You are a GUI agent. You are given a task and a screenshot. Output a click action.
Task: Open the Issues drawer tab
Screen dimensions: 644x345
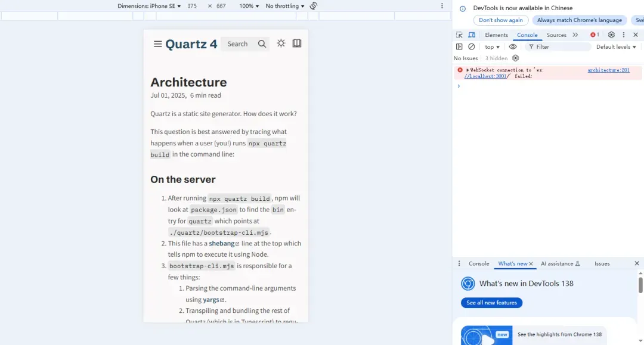click(602, 263)
